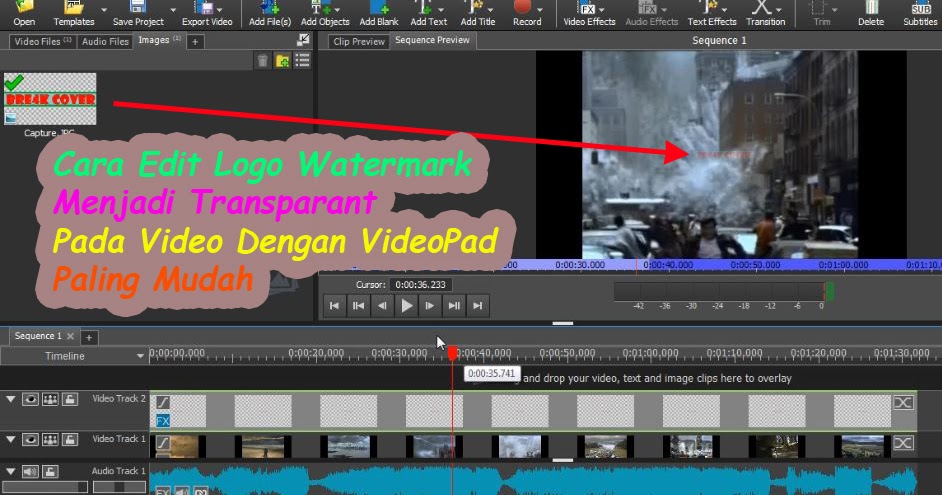Click fade-in icon on Video Track 2 clip
This screenshot has height=495, width=942.
click(163, 401)
